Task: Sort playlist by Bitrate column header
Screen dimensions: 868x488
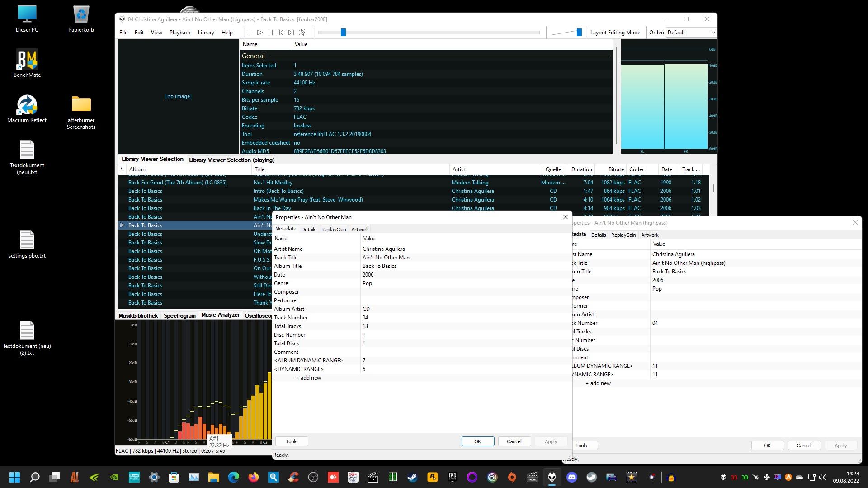Action: tap(611, 169)
